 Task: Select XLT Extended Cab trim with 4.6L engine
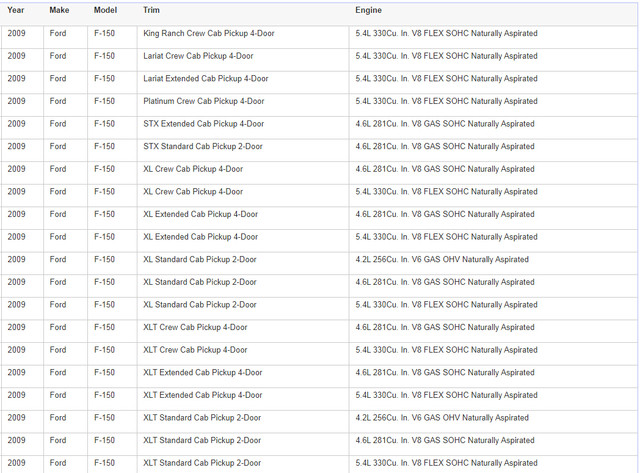click(x=202, y=372)
